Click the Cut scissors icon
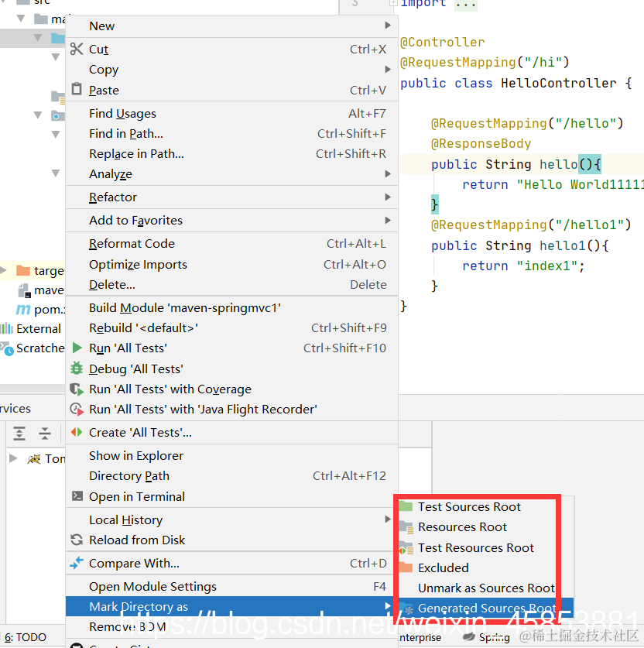This screenshot has height=648, width=644. coord(77,49)
